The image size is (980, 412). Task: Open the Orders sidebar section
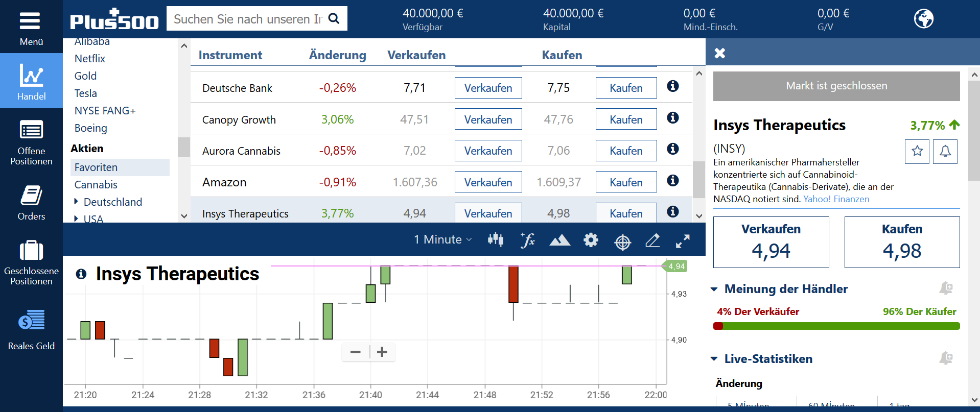pyautogui.click(x=31, y=202)
